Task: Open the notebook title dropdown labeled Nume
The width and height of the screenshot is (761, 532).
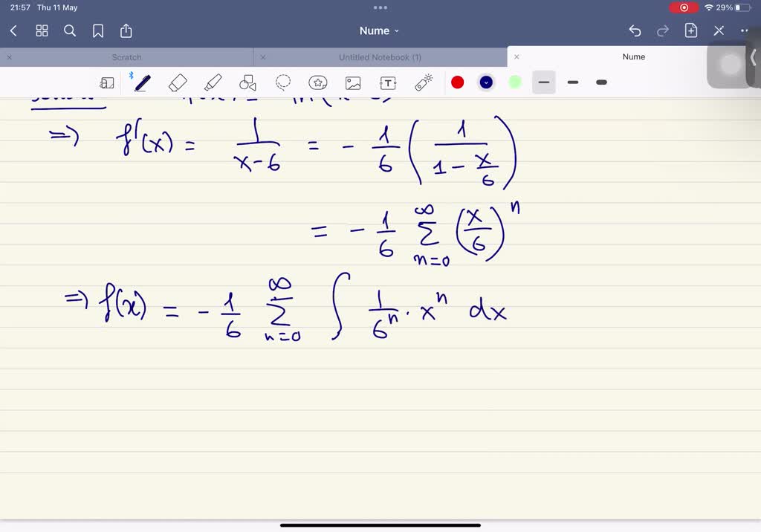Action: pos(380,31)
